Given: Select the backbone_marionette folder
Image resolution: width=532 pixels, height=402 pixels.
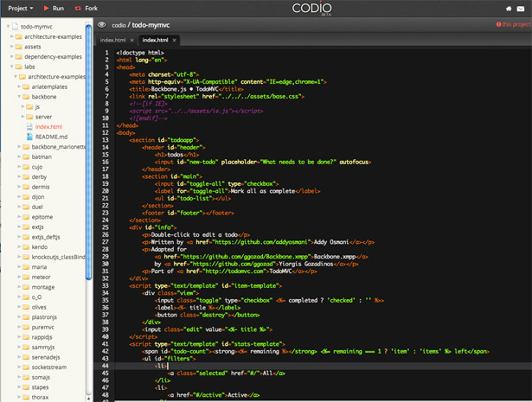Looking at the screenshot, I should [58, 147].
